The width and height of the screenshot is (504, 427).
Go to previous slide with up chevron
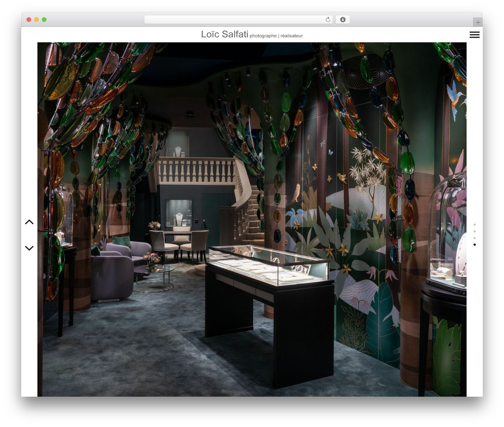click(29, 222)
